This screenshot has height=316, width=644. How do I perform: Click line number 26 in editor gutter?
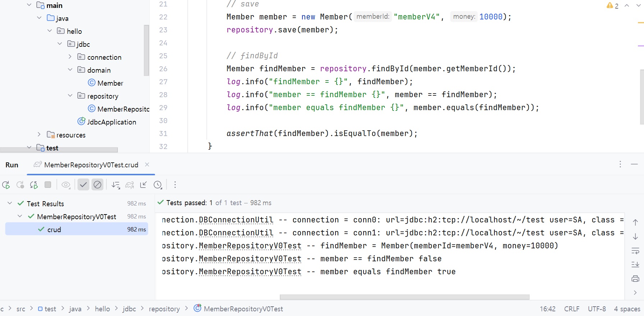pos(163,69)
